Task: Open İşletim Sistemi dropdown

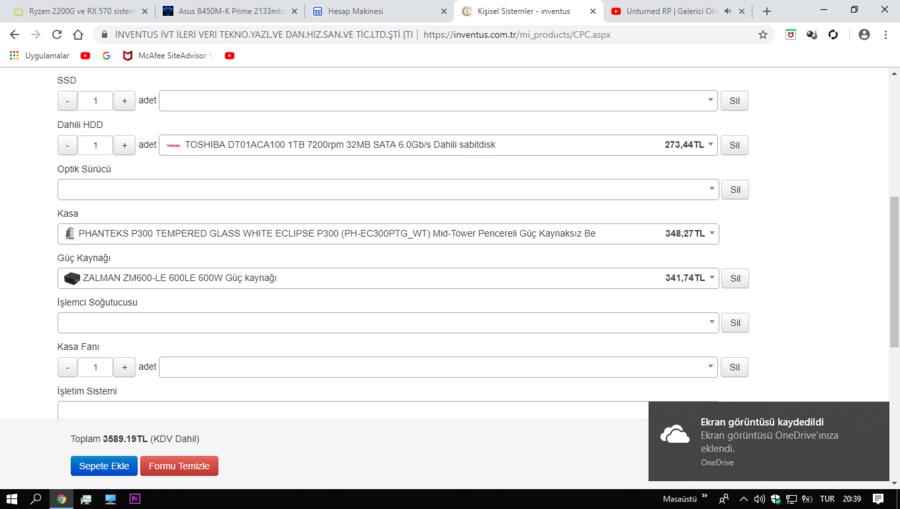Action: coord(352,410)
